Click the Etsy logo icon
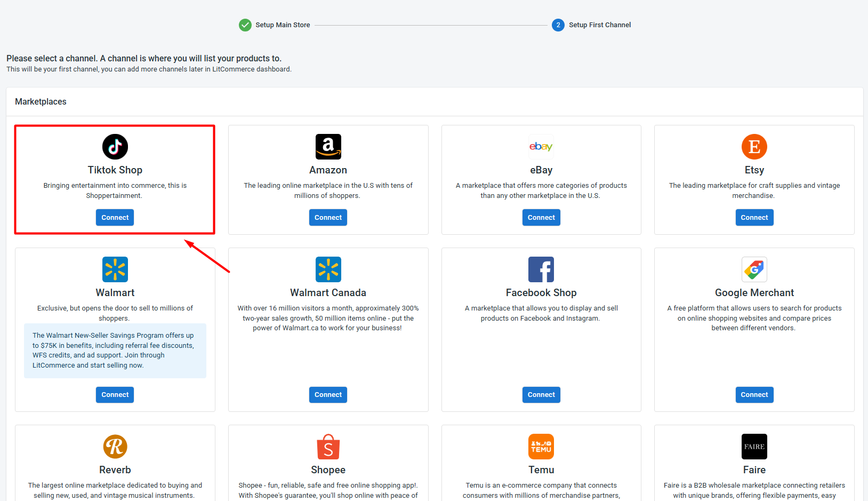The width and height of the screenshot is (868, 501). point(754,147)
